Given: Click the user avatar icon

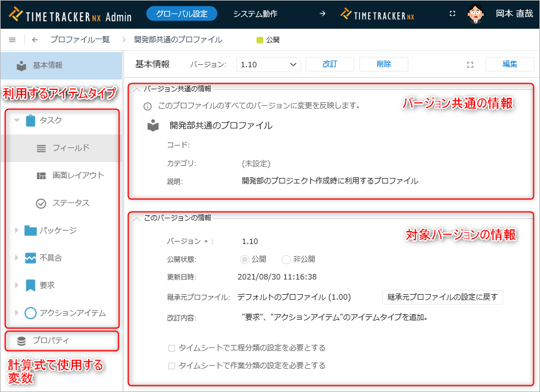Looking at the screenshot, I should click(477, 13).
